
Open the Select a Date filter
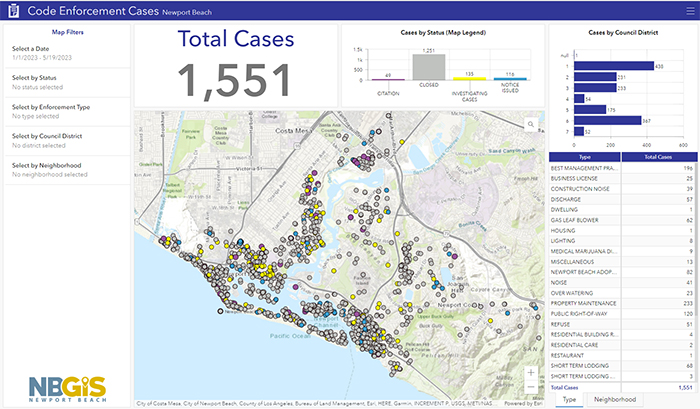(65, 51)
